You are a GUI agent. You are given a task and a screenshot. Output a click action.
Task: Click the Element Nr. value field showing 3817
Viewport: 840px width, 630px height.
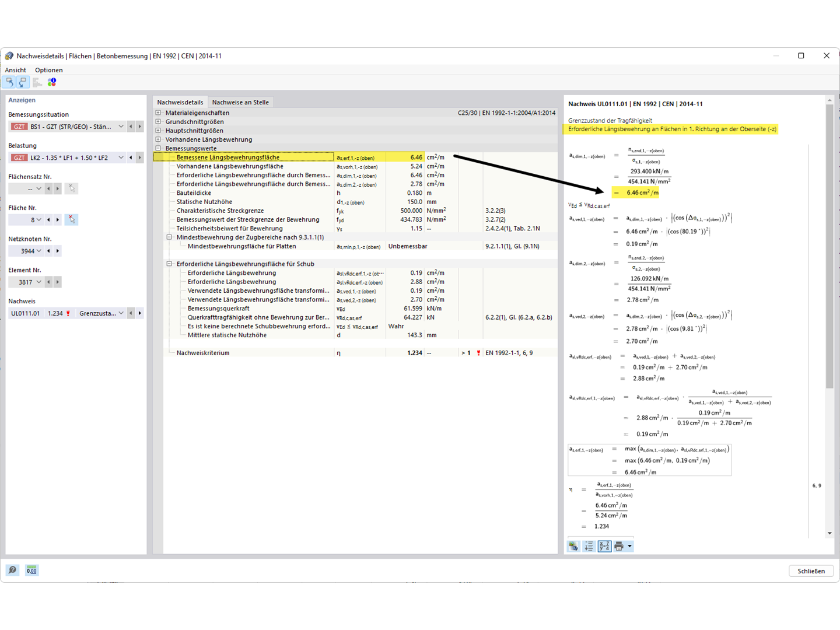pyautogui.click(x=26, y=282)
